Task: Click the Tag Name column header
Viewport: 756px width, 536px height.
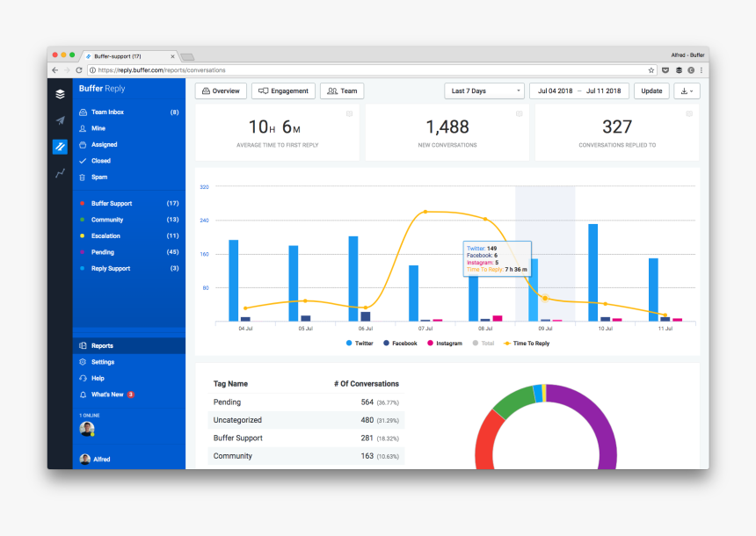Action: 230,384
